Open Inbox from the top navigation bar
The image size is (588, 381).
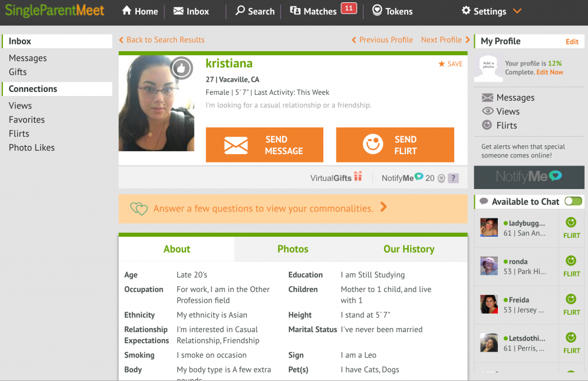(191, 11)
